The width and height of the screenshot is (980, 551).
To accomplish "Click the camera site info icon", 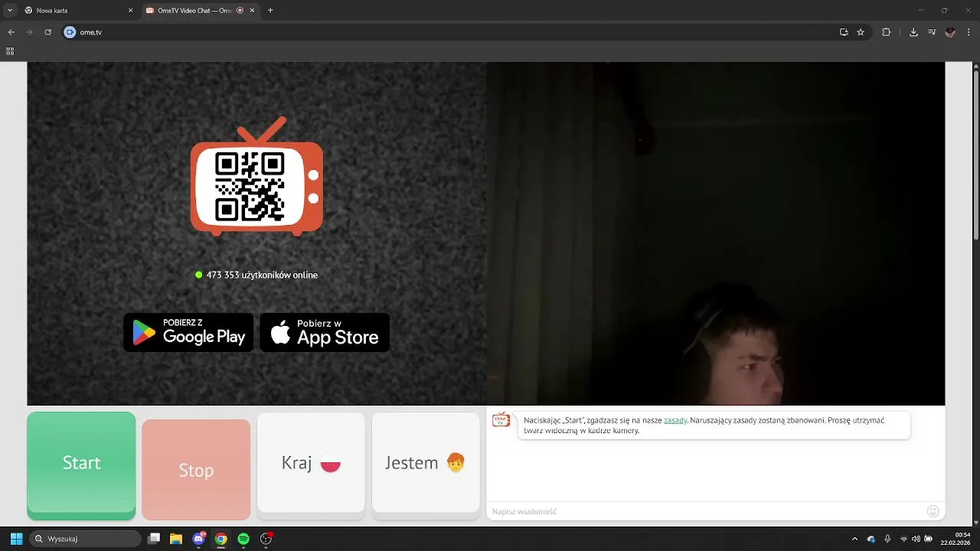I will pos(70,32).
